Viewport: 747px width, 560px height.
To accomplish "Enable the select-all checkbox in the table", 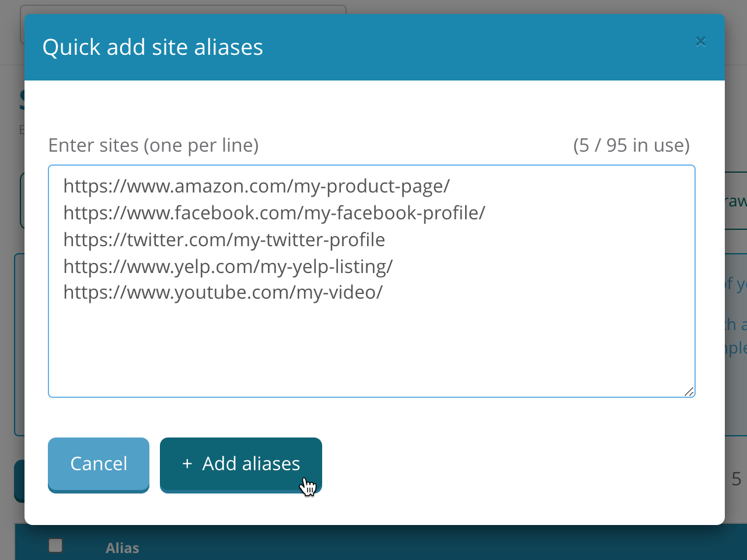I will [x=55, y=545].
